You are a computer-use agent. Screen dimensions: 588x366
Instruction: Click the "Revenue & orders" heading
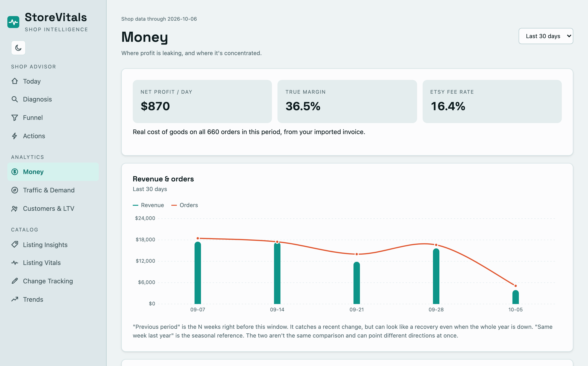point(163,179)
